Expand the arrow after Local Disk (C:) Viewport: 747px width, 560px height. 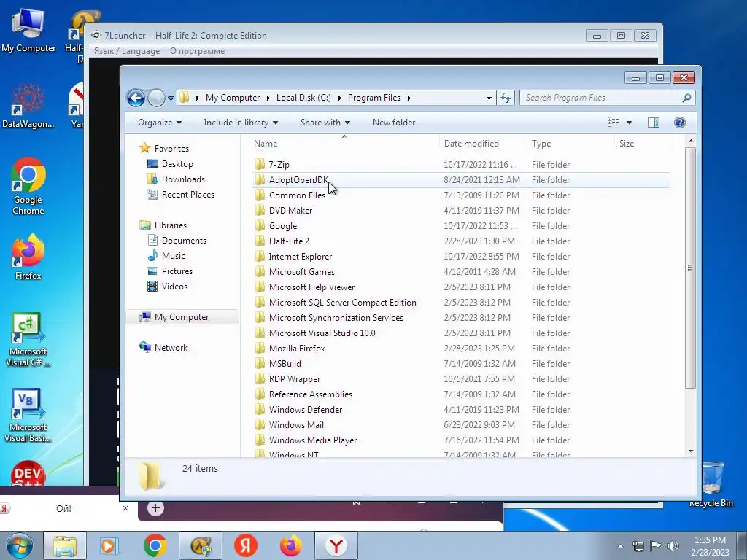[339, 98]
